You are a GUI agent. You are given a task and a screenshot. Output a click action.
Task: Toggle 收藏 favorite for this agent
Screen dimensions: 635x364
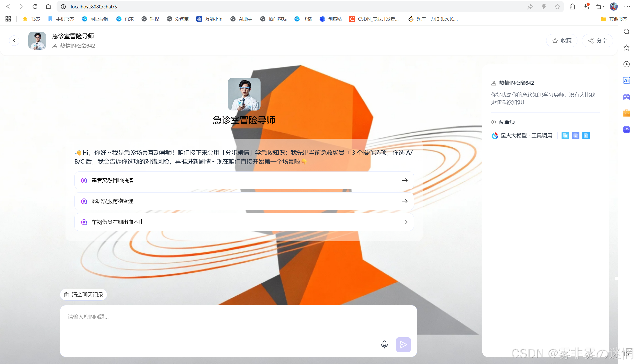(x=562, y=40)
